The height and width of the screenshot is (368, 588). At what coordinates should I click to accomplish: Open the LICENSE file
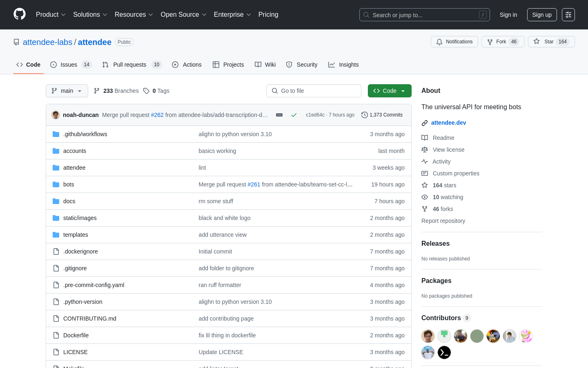click(76, 352)
